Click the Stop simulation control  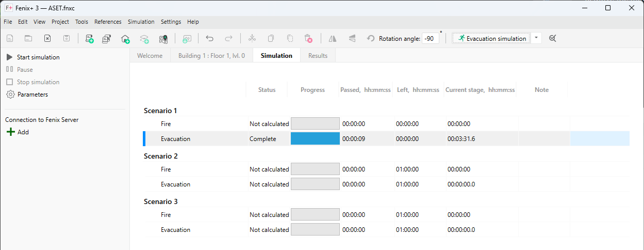[33, 82]
